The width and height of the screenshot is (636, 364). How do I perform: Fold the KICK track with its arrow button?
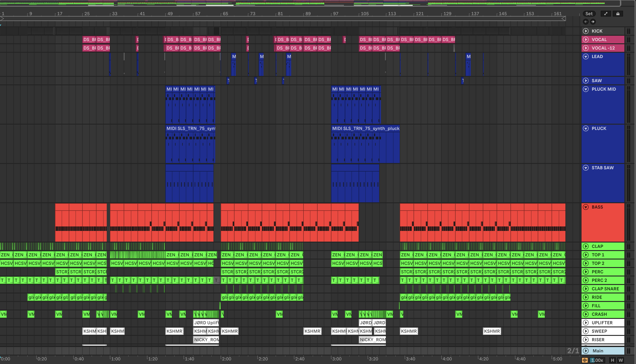point(586,31)
